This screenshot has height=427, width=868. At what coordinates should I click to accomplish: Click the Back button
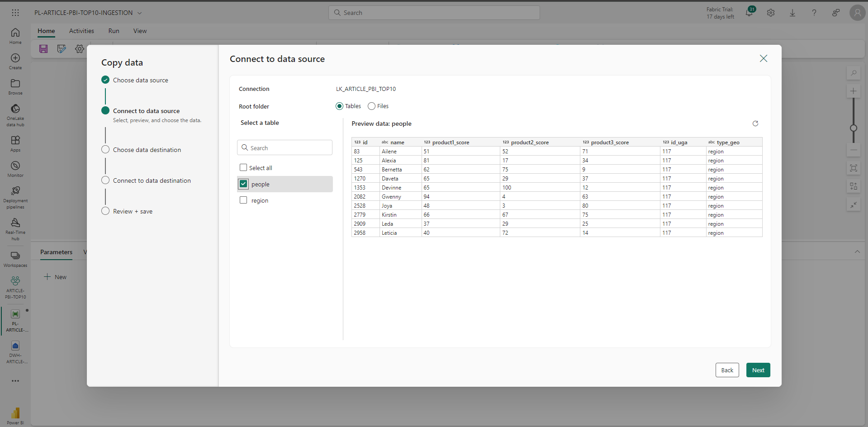(x=727, y=370)
